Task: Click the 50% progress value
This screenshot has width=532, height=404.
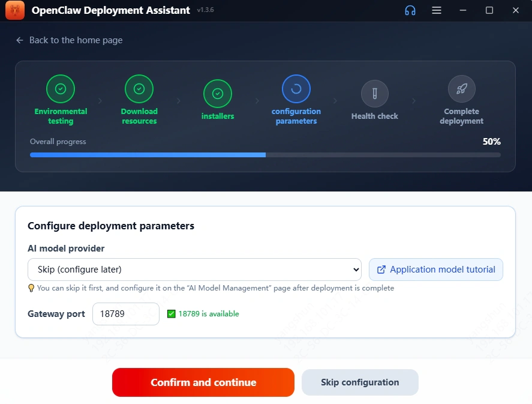Action: 492,142
